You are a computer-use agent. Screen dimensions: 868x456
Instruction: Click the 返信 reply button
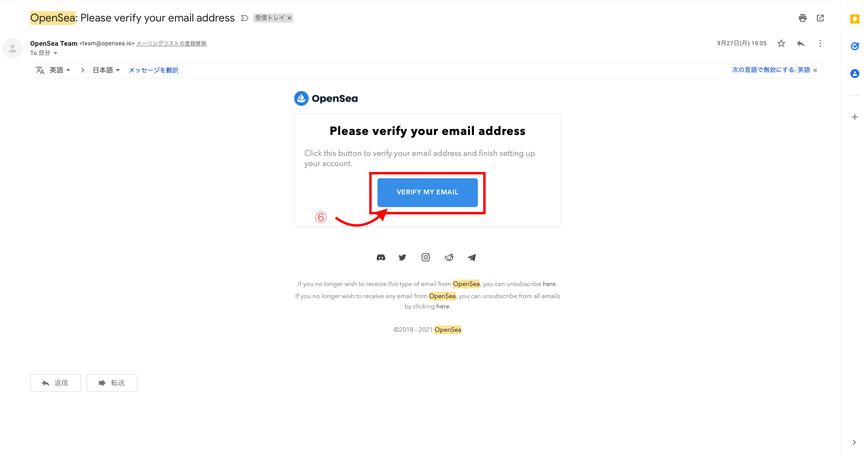click(56, 383)
